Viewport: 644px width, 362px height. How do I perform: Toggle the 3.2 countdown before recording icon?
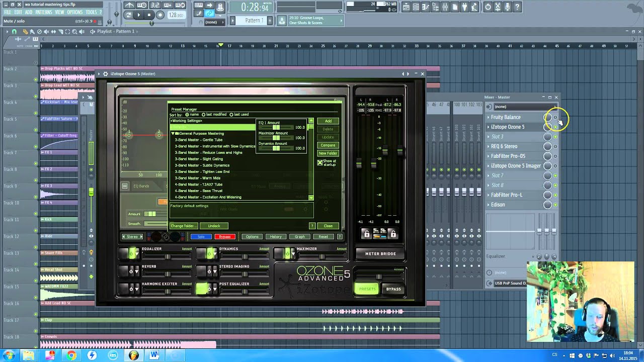click(155, 5)
